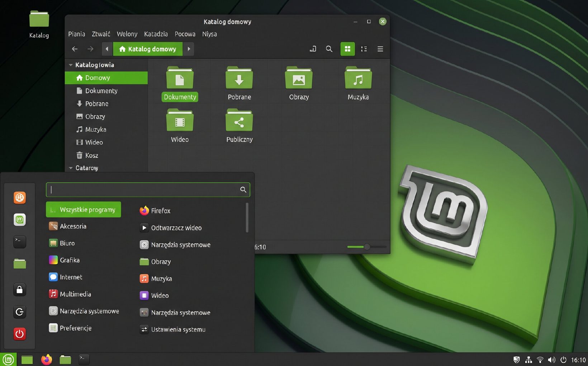The width and height of the screenshot is (588, 366).
Task: Collapse the Katalogiowia sidebar section
Action: coord(71,65)
